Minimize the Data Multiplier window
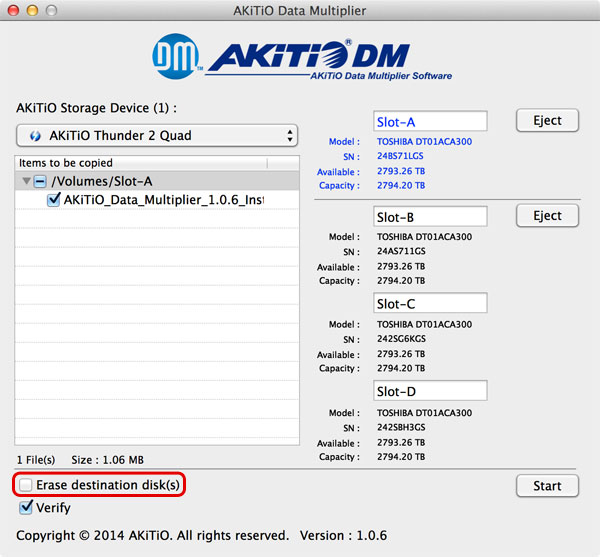The image size is (600, 557). [x=32, y=10]
